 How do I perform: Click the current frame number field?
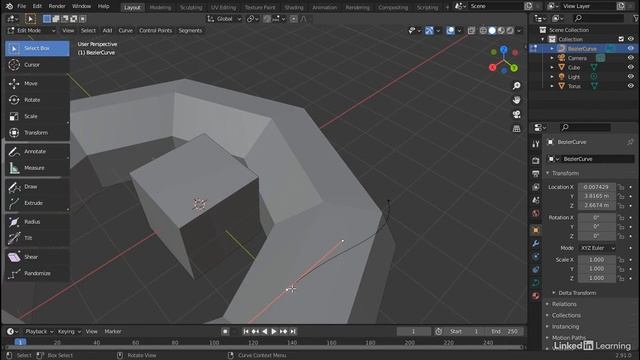click(413, 331)
